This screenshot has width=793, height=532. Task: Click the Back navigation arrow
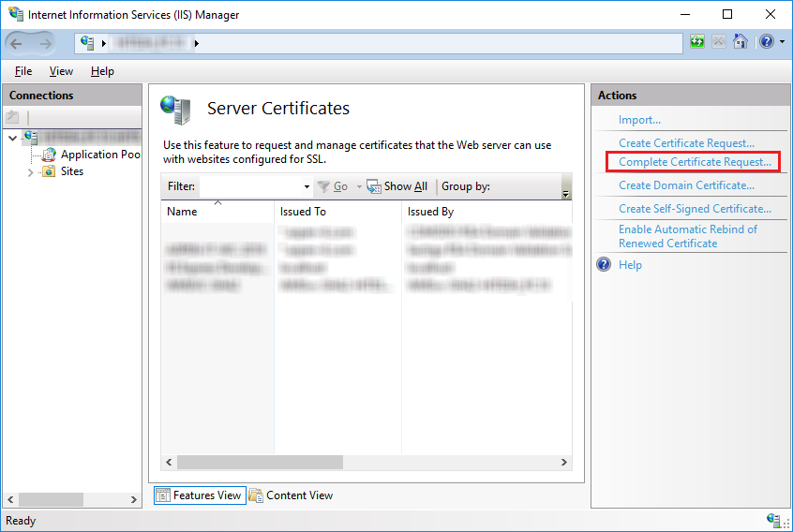coord(16,44)
